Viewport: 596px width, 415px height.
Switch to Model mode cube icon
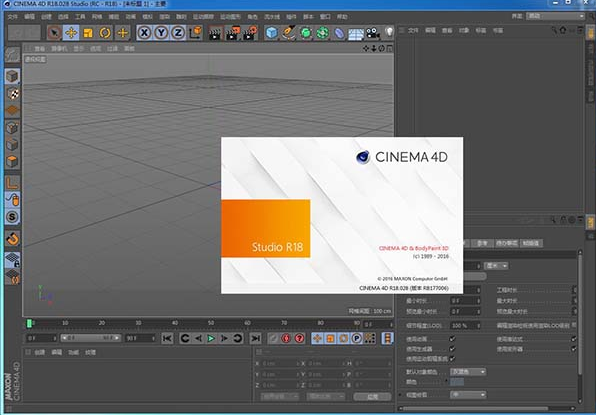[13, 76]
